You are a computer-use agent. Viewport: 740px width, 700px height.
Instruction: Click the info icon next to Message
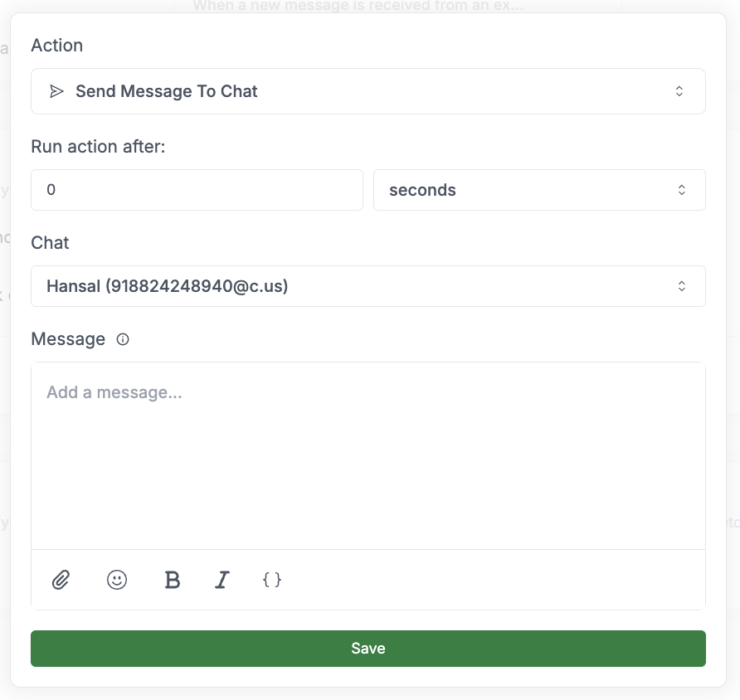click(x=122, y=339)
